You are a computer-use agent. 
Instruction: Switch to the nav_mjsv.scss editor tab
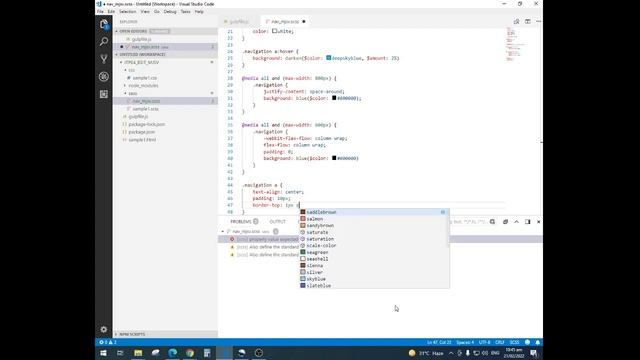point(285,22)
